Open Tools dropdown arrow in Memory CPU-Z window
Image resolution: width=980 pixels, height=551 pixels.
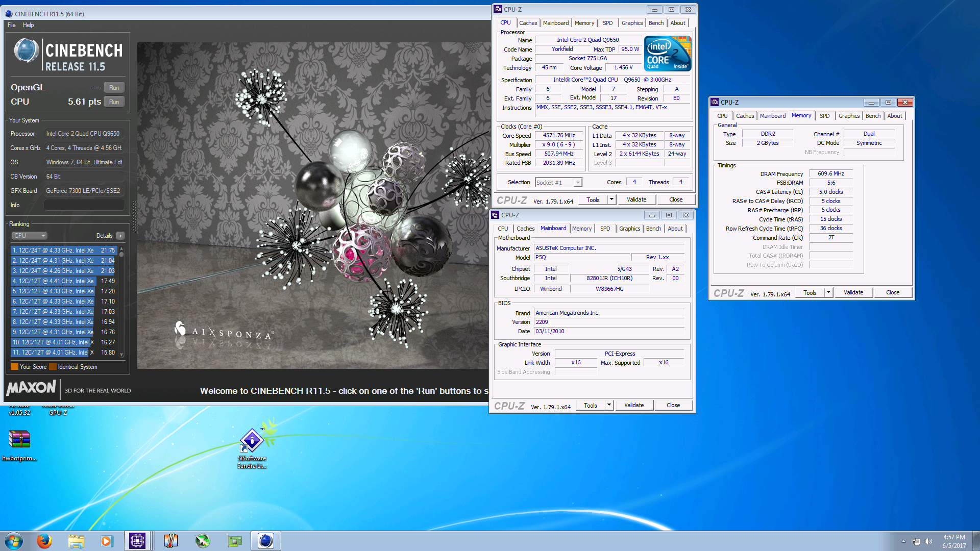coord(828,293)
